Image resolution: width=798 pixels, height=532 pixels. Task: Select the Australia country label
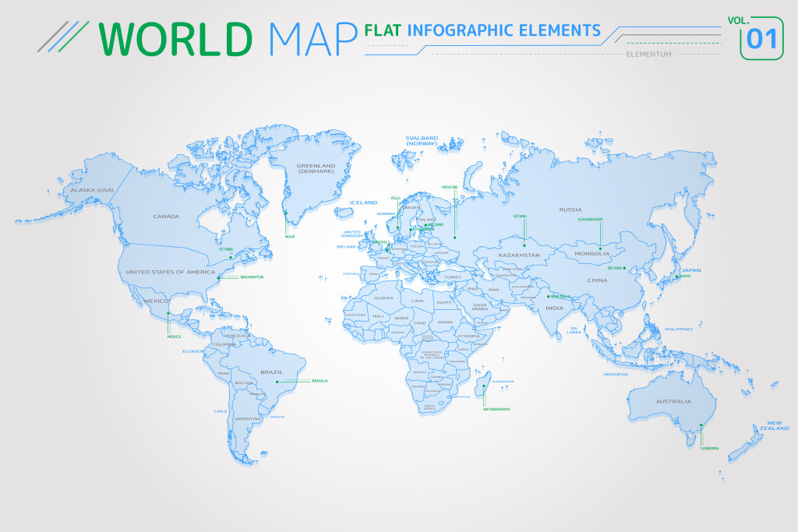673,401
